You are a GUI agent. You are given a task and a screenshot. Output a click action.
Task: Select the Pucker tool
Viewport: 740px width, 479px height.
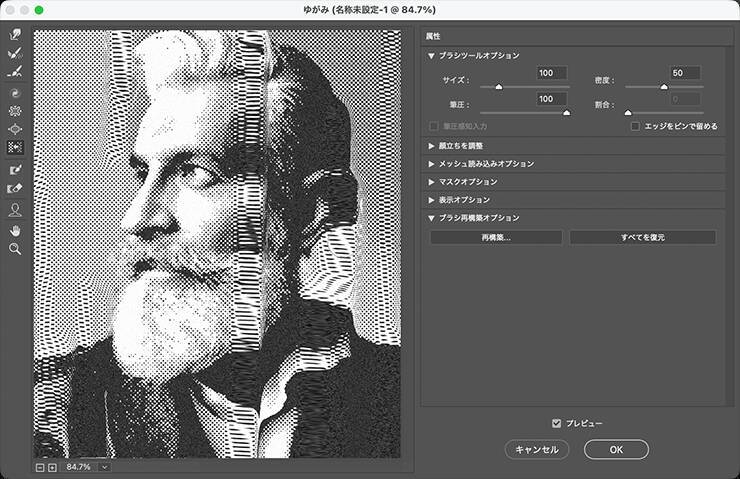point(15,111)
